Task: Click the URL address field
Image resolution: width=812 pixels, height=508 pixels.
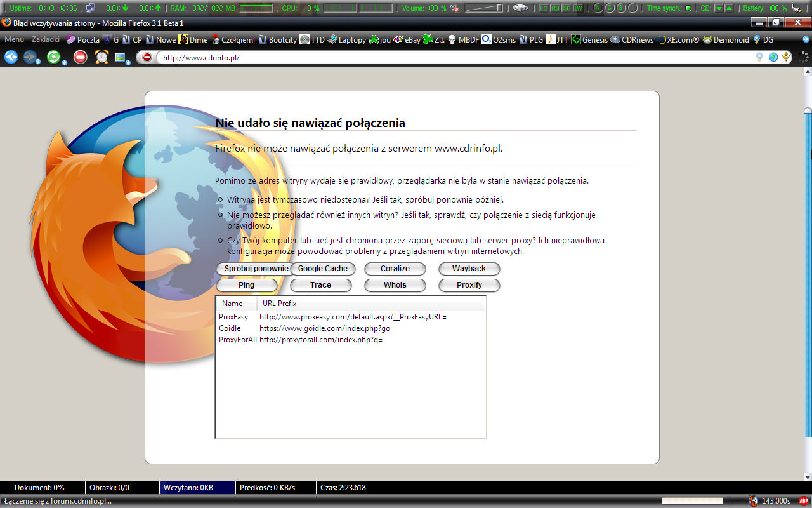Action: (455, 57)
